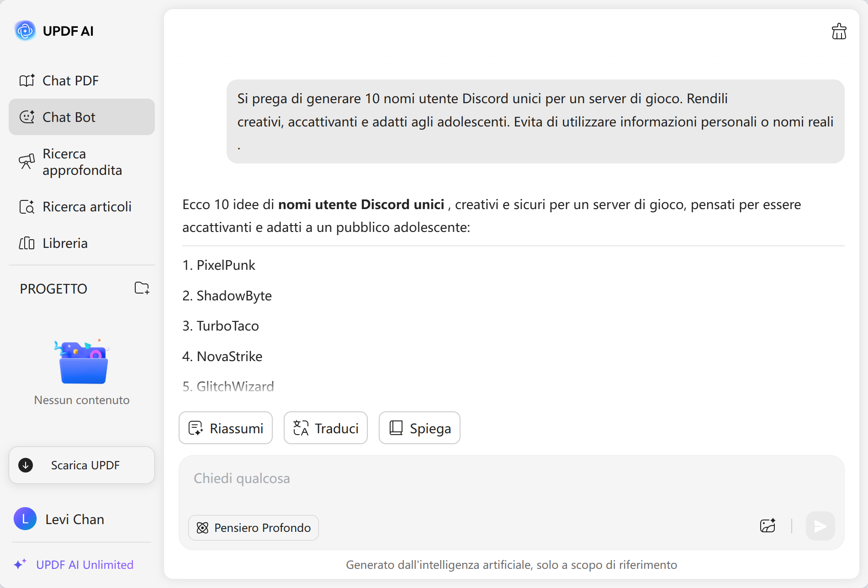Open the UPDF AI Unlimited link
868x588 pixels.
(85, 565)
